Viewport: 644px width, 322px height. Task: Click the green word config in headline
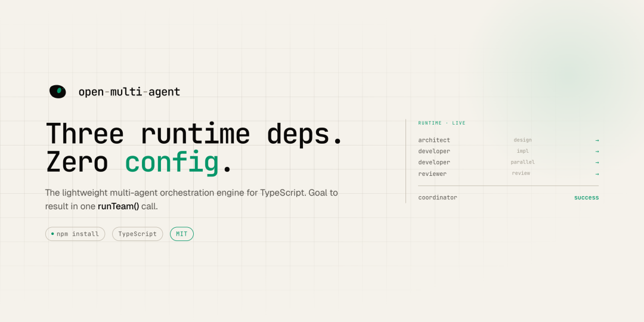tap(172, 163)
